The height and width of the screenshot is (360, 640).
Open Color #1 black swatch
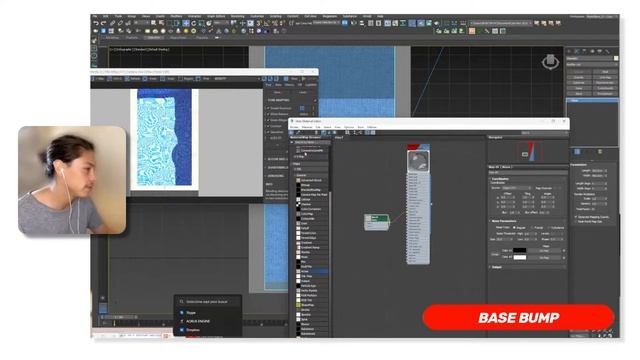(x=520, y=251)
